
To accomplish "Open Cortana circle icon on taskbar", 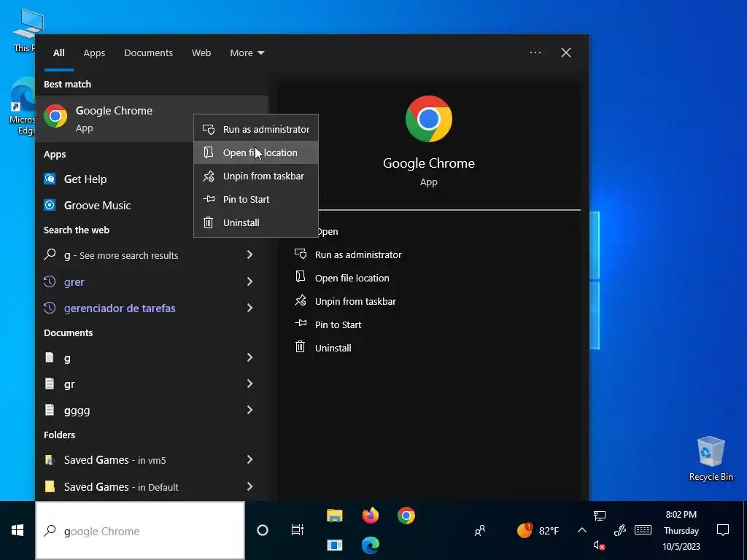I will click(263, 530).
